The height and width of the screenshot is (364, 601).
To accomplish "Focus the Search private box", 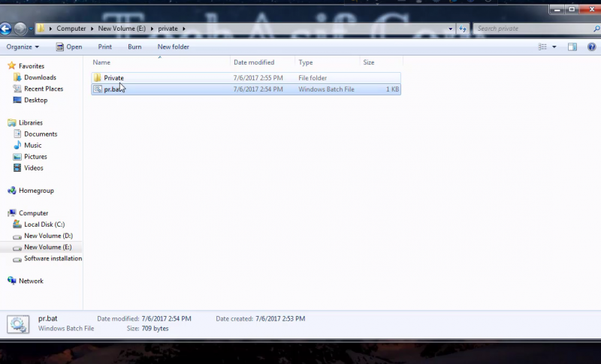I will [x=533, y=29].
